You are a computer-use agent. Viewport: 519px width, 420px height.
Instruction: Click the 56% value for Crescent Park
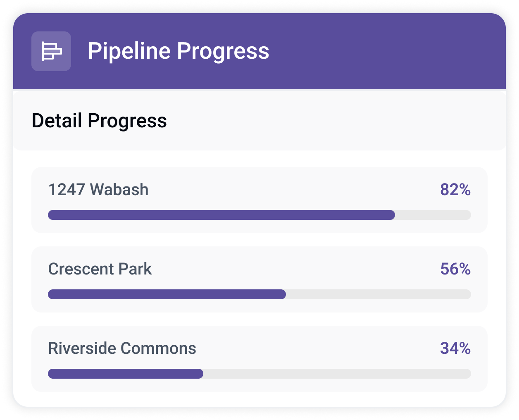(455, 269)
